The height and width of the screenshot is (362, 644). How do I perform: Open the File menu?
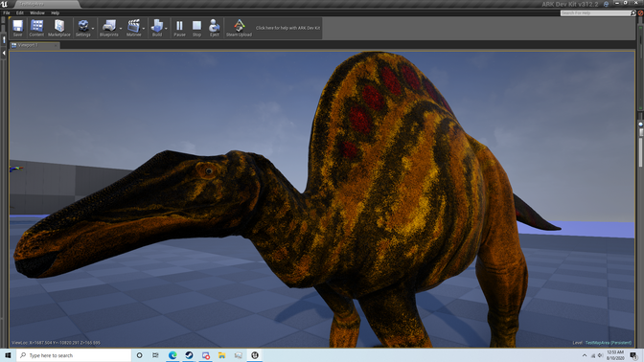(7, 12)
